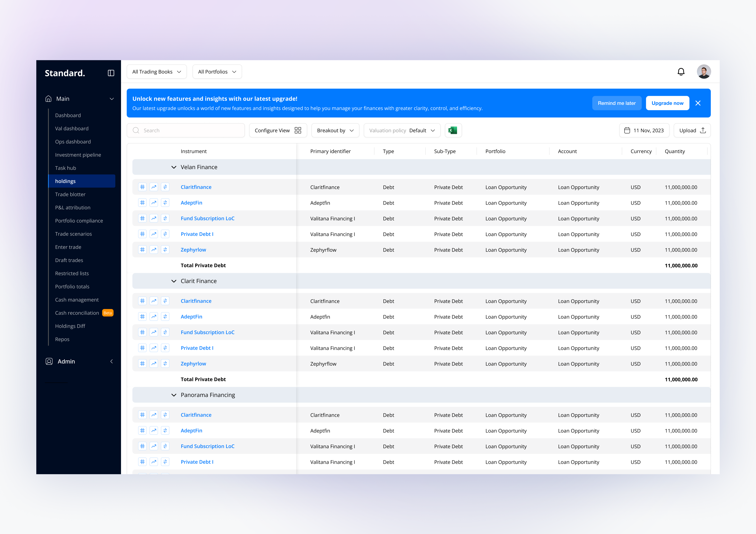
Task: Collapse the Velan Finance group
Action: tap(174, 167)
